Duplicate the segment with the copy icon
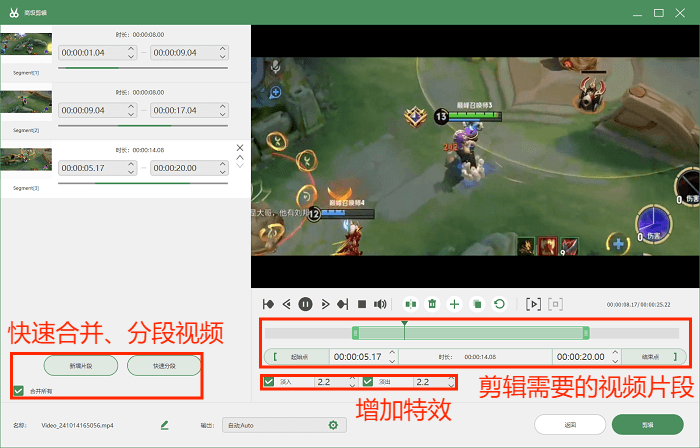The image size is (700, 448). pos(477,304)
